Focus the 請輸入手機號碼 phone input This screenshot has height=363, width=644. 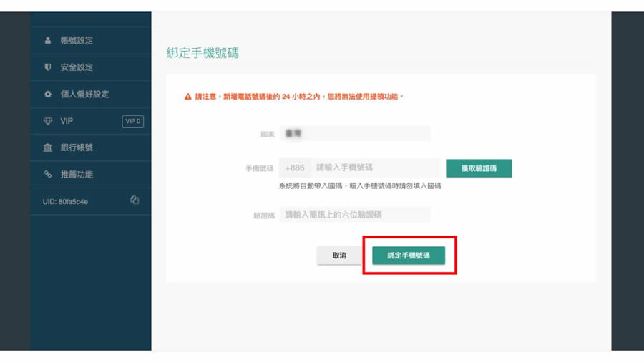tap(376, 168)
